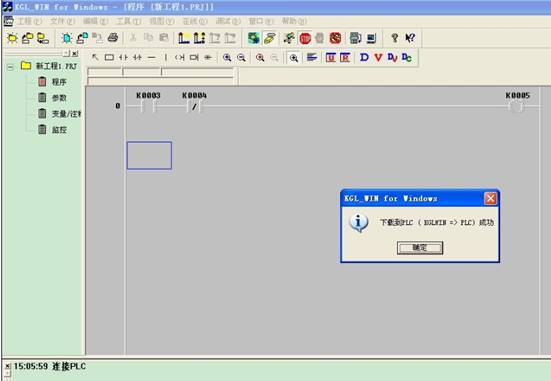
Task: Select the normally closed contact tool
Action: tap(137, 57)
